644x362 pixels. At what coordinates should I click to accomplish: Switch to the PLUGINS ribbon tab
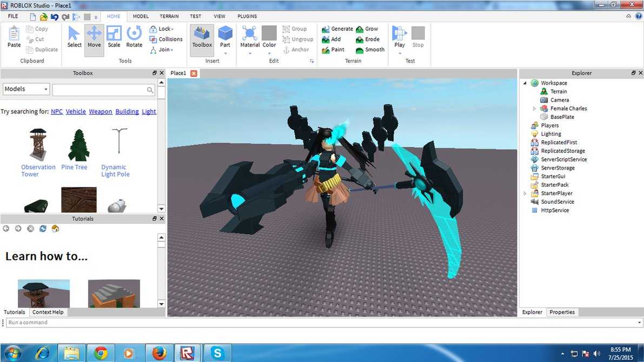247,16
